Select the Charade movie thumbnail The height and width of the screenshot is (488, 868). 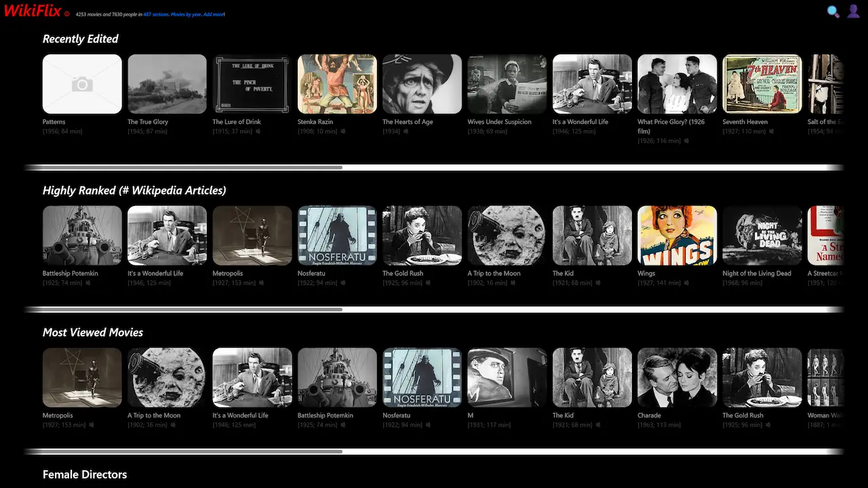pyautogui.click(x=676, y=377)
